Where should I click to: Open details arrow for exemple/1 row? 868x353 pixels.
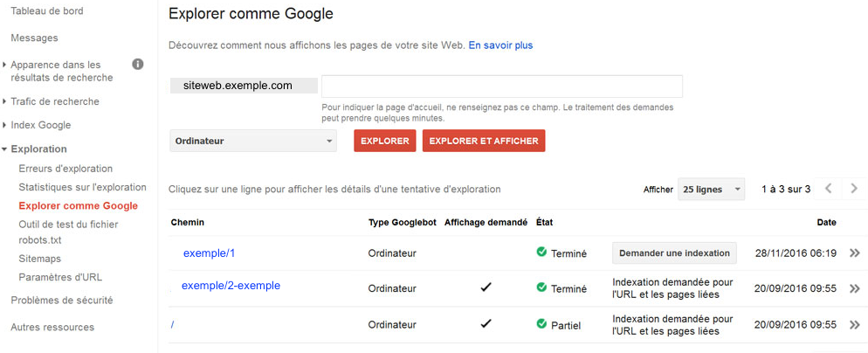[854, 253]
